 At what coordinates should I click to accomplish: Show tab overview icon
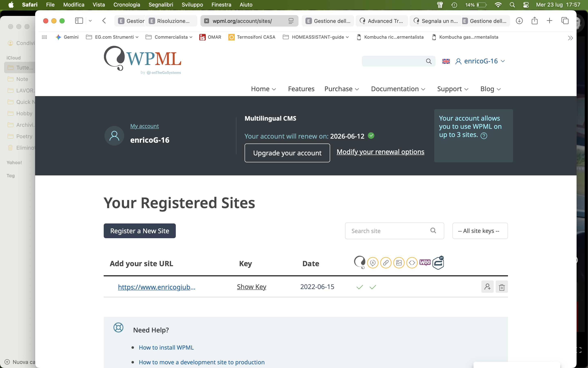coord(565,21)
